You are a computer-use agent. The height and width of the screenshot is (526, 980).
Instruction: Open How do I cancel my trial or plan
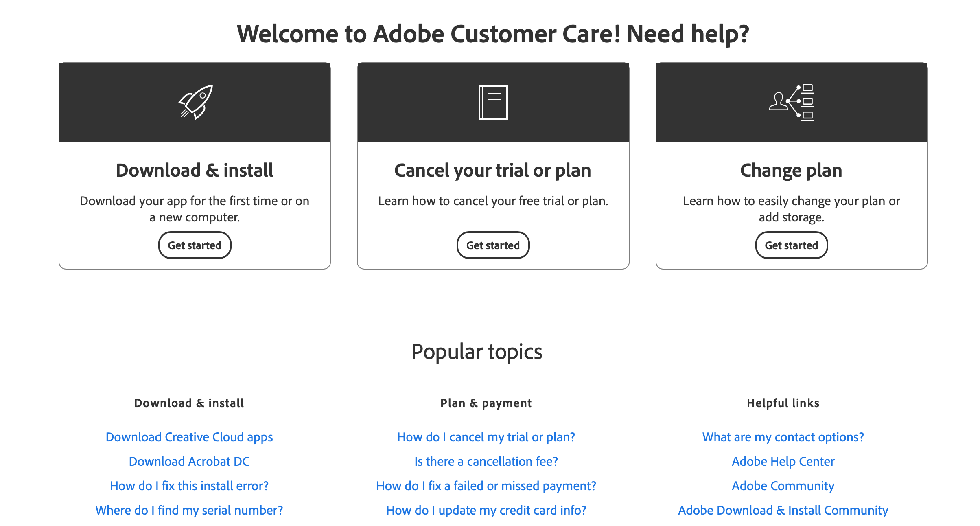(x=486, y=436)
